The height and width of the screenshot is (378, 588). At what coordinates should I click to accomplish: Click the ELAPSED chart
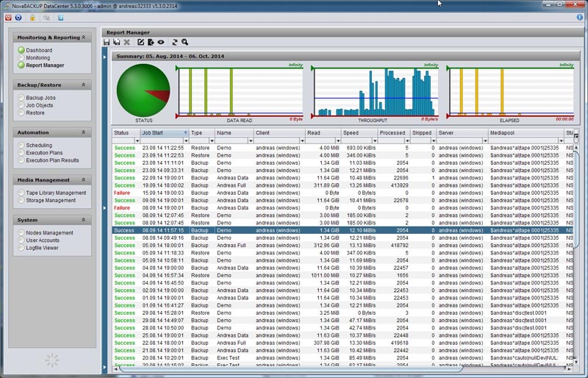(x=511, y=93)
